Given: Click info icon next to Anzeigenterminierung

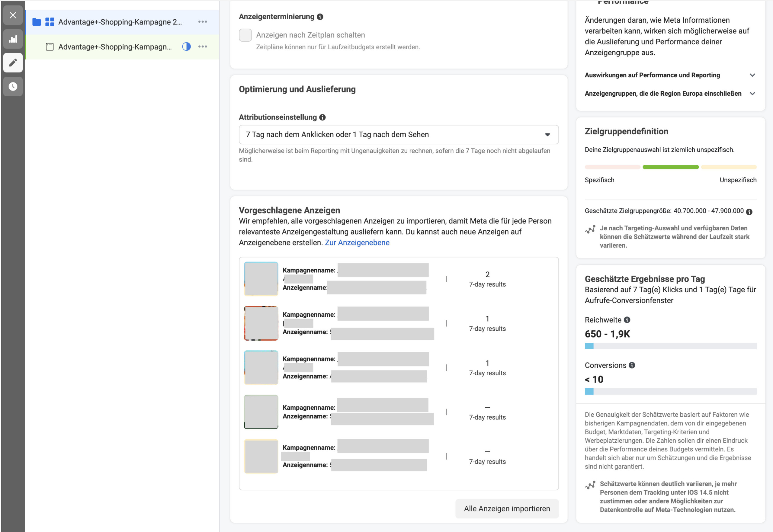Looking at the screenshot, I should (320, 17).
